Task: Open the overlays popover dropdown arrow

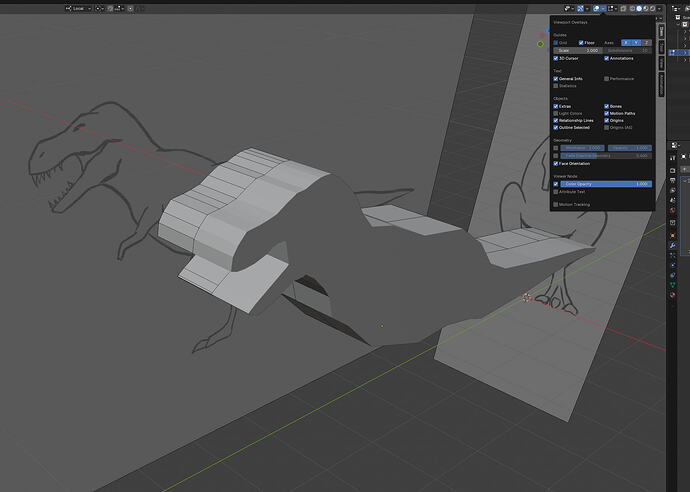Action: 603,8
